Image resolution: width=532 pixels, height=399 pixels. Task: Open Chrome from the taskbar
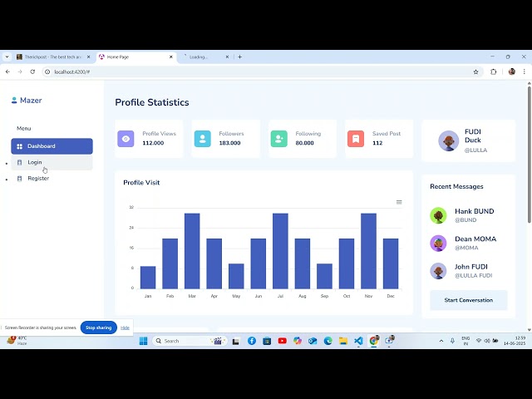click(x=373, y=341)
